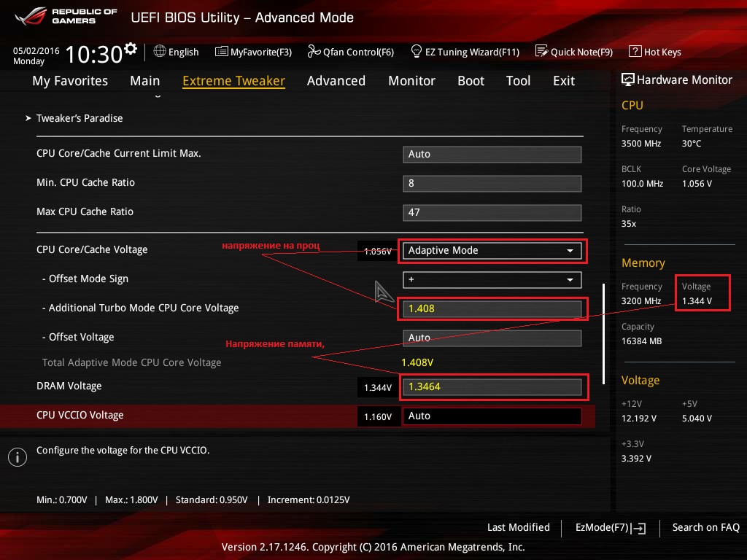This screenshot has height=560, width=747.
Task: Click the CPU frequency 3500 MHz value
Action: pyautogui.click(x=641, y=144)
